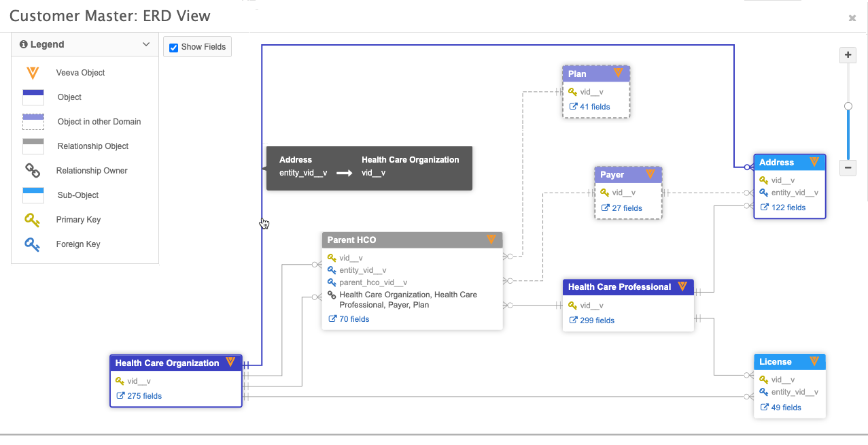Screen dimensions: 868x445
Task: Click primary key icon in Payer entity
Action: (605, 193)
